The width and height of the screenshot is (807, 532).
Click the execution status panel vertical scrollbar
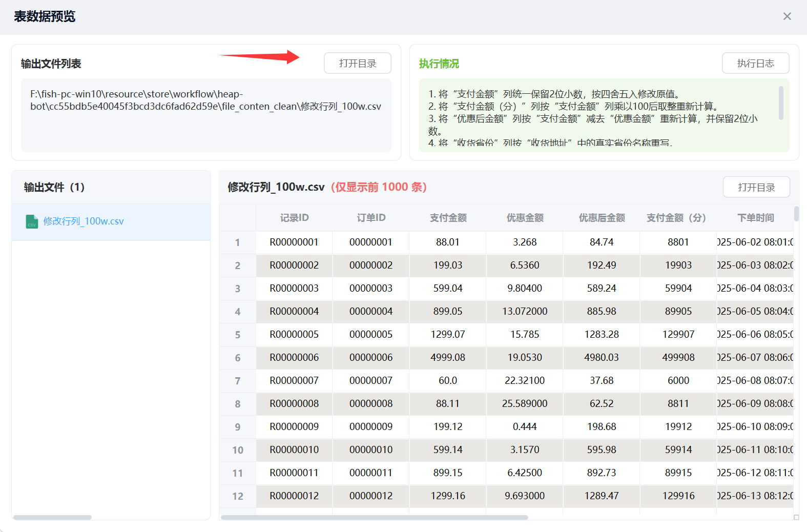point(781,104)
